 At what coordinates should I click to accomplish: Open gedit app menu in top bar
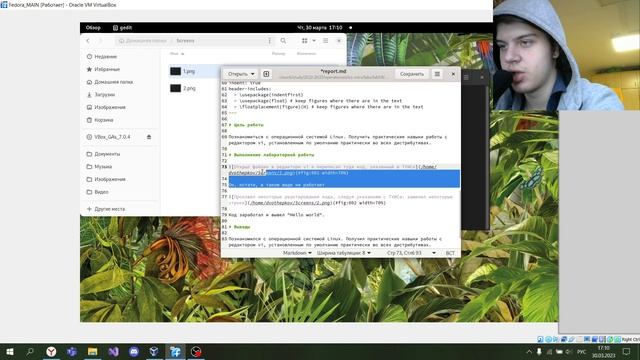coord(122,28)
